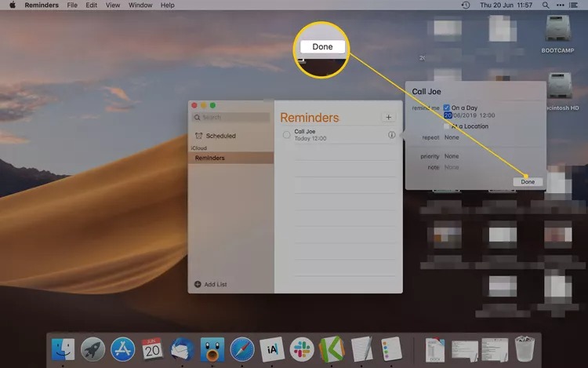This screenshot has width=588, height=368.
Task: Click the Reminders list heading
Action: pyautogui.click(x=310, y=118)
